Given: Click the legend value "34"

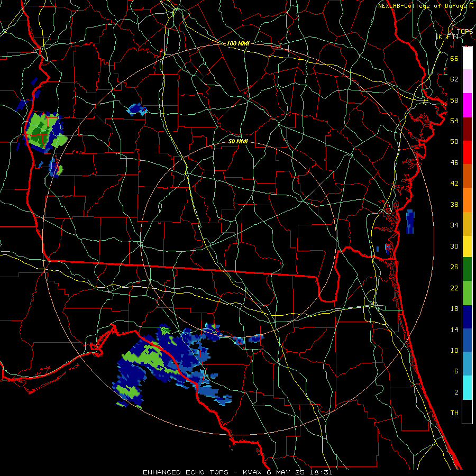Looking at the screenshot, I should tap(454, 225).
